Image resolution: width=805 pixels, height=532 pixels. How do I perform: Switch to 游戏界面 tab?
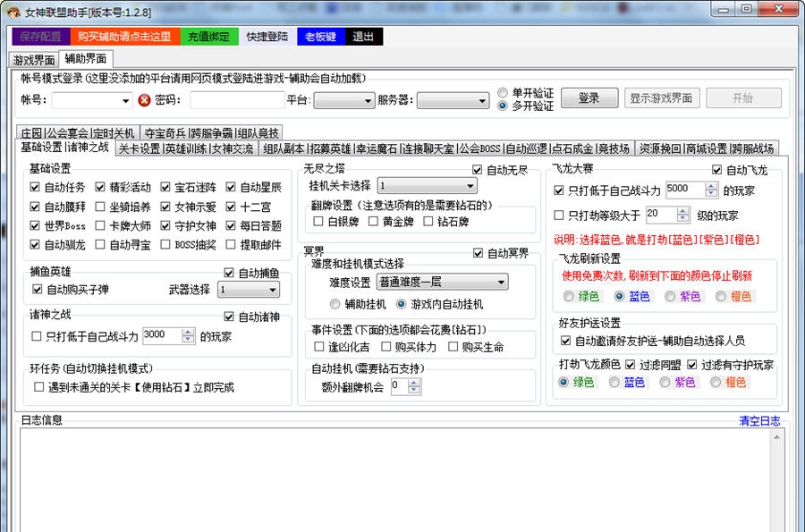tap(34, 60)
